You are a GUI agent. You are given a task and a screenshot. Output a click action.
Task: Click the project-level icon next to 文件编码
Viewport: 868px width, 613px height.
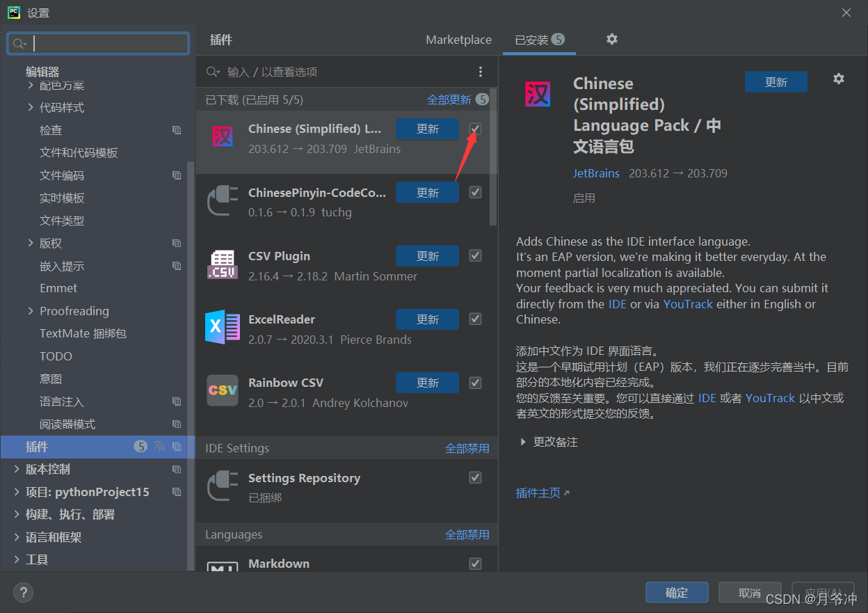(177, 175)
